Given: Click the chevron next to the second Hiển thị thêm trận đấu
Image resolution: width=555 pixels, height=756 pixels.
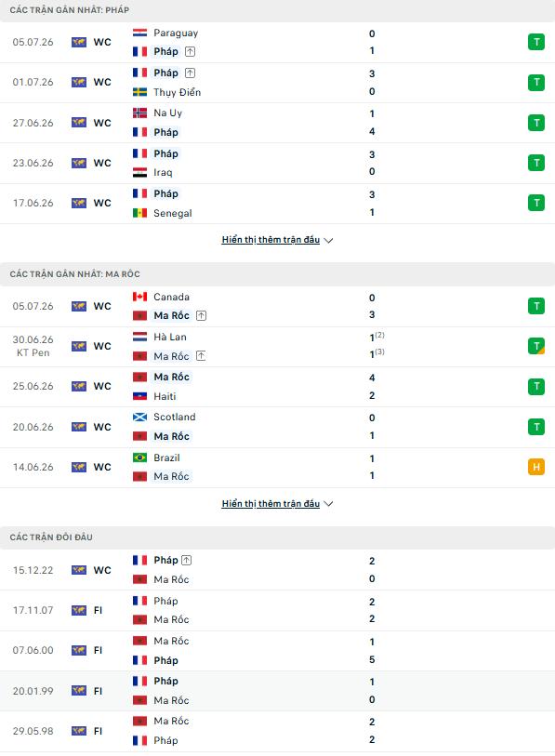Looking at the screenshot, I should tap(328, 504).
